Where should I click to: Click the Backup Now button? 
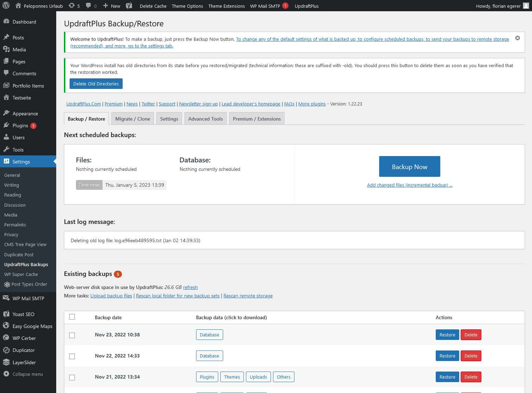[x=410, y=167]
